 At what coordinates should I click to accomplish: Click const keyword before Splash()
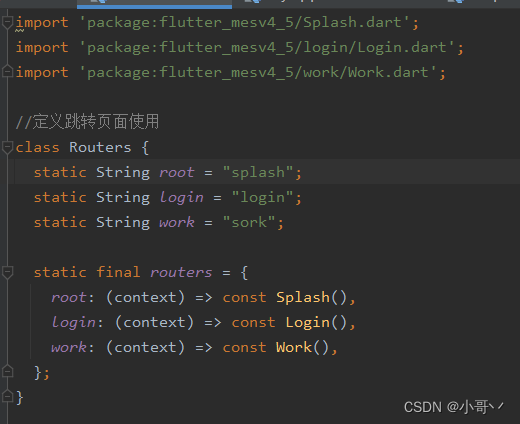[245, 298]
